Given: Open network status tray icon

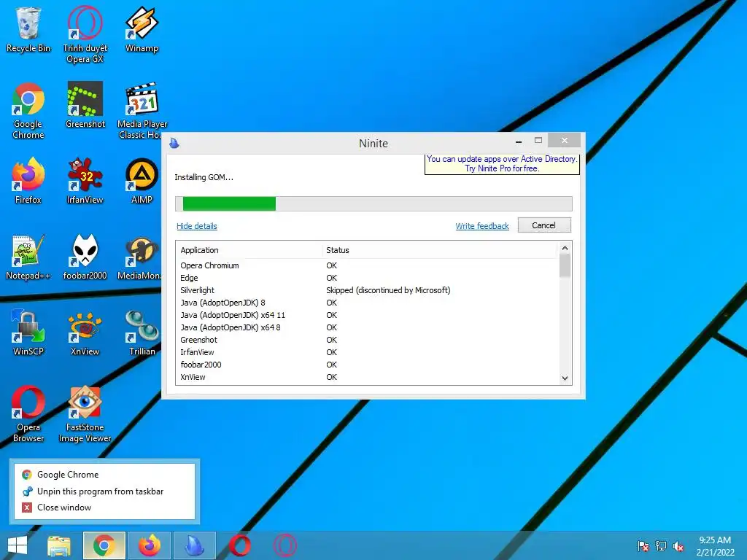Looking at the screenshot, I should tap(661, 546).
